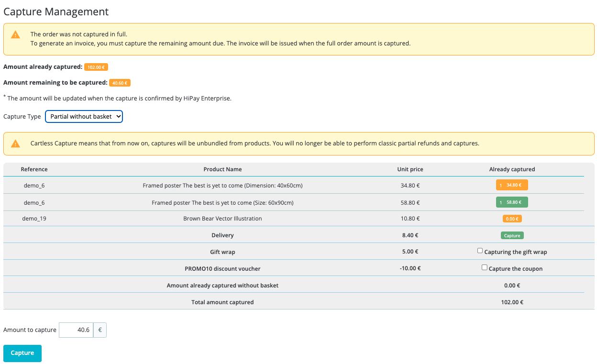Viewport: 597px width, 364px height.
Task: Tick the Capture the coupon checkbox
Action: click(x=485, y=267)
